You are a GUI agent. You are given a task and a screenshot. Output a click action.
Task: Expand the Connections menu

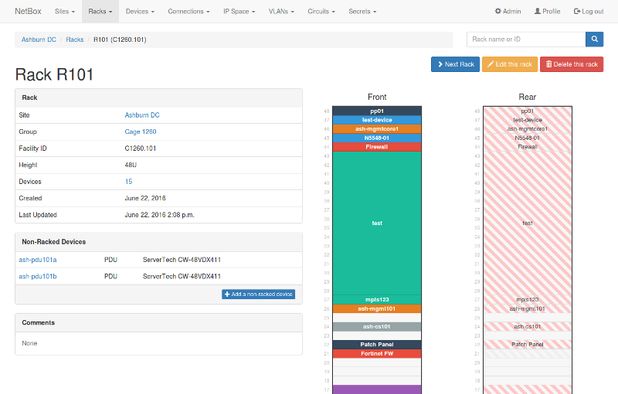click(189, 11)
